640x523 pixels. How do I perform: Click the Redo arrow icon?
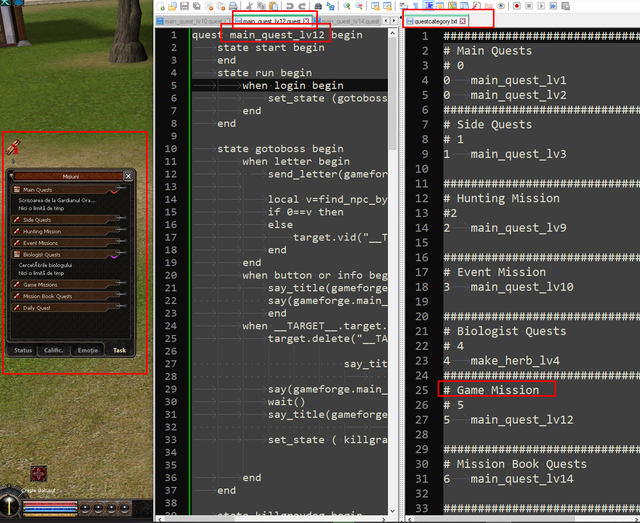(x=302, y=6)
